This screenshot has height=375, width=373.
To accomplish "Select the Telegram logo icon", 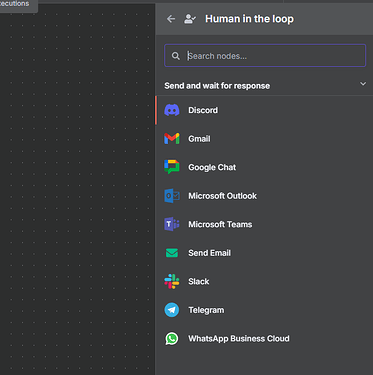I will pyautogui.click(x=172, y=310).
